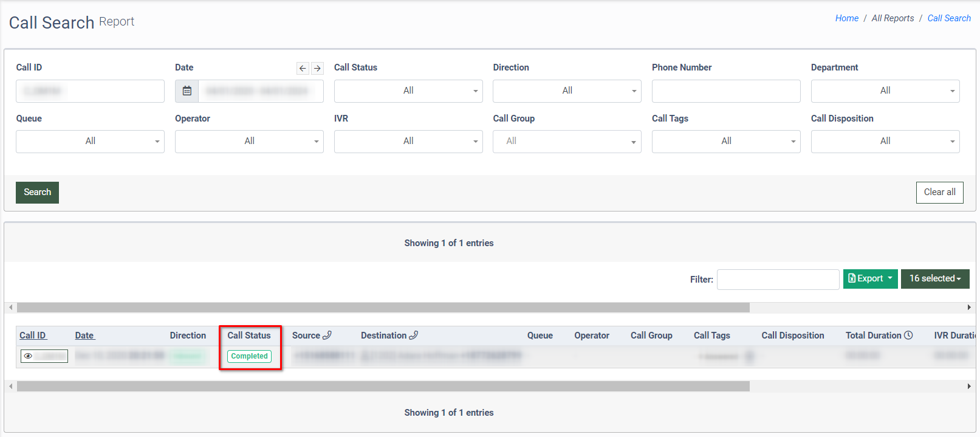Screen dimensions: 980x437
Task: Open the Call Status filter dropdown
Action: click(408, 91)
